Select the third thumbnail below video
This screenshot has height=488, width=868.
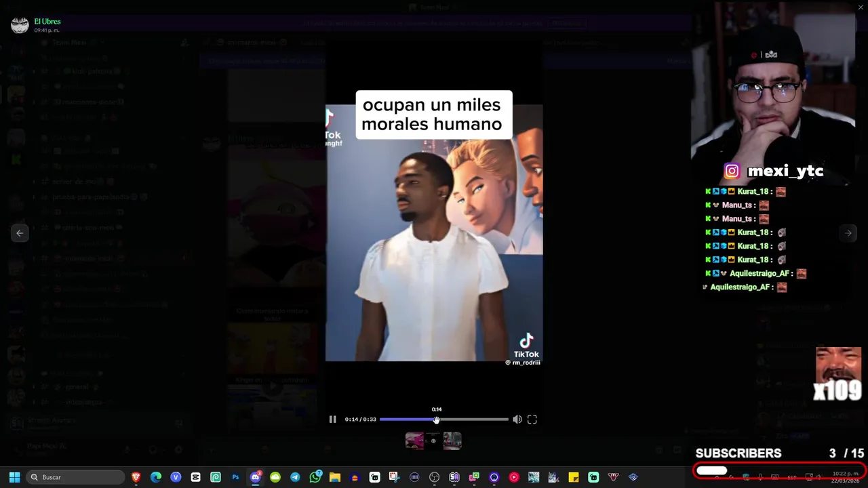pyautogui.click(x=452, y=441)
